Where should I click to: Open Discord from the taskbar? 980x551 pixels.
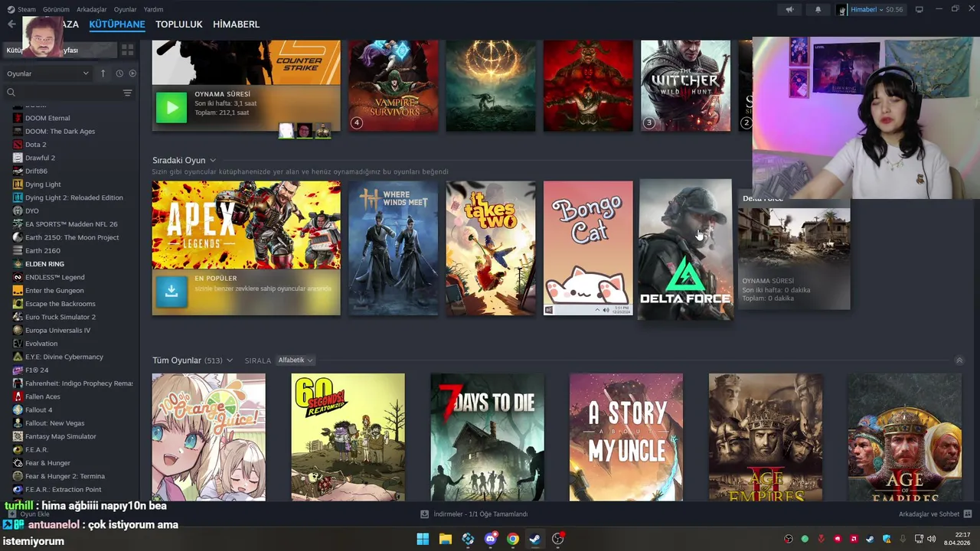(490, 539)
